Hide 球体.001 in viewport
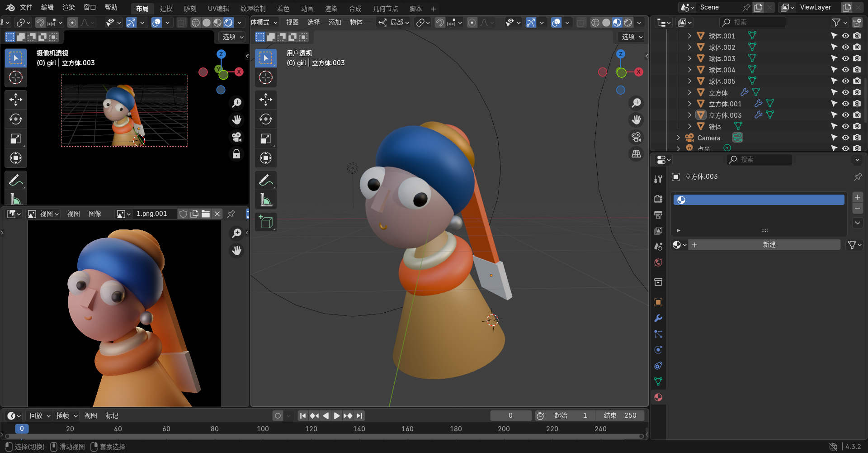The height and width of the screenshot is (453, 868). point(845,36)
